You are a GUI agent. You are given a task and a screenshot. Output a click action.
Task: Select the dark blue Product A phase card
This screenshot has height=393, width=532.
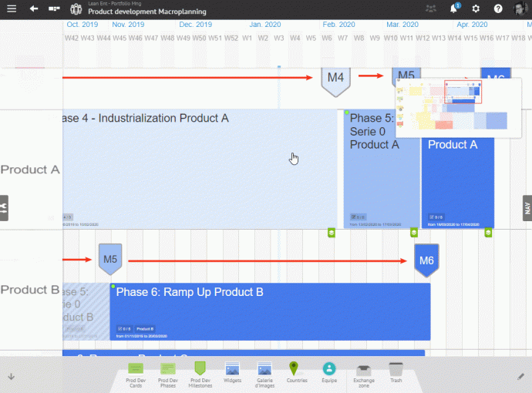pyautogui.click(x=458, y=183)
